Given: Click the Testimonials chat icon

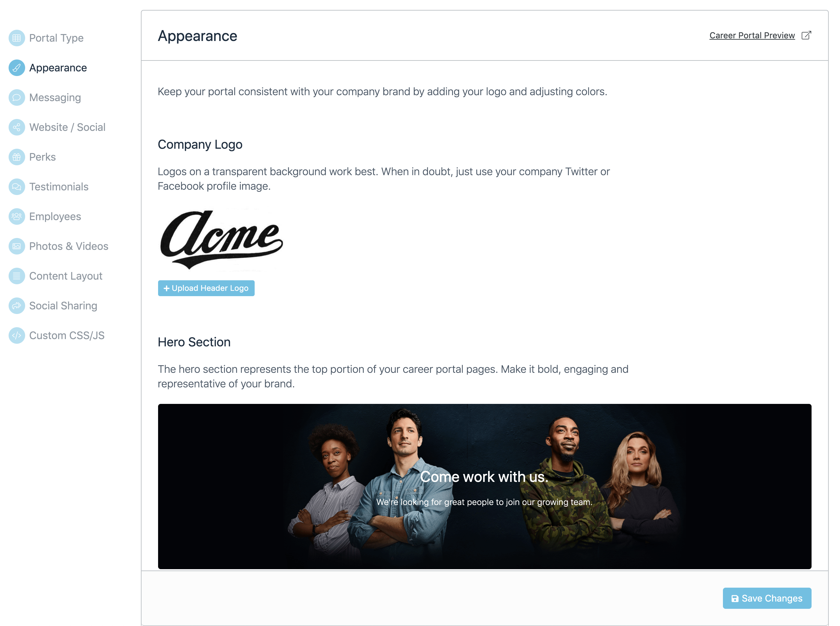Looking at the screenshot, I should pyautogui.click(x=17, y=187).
